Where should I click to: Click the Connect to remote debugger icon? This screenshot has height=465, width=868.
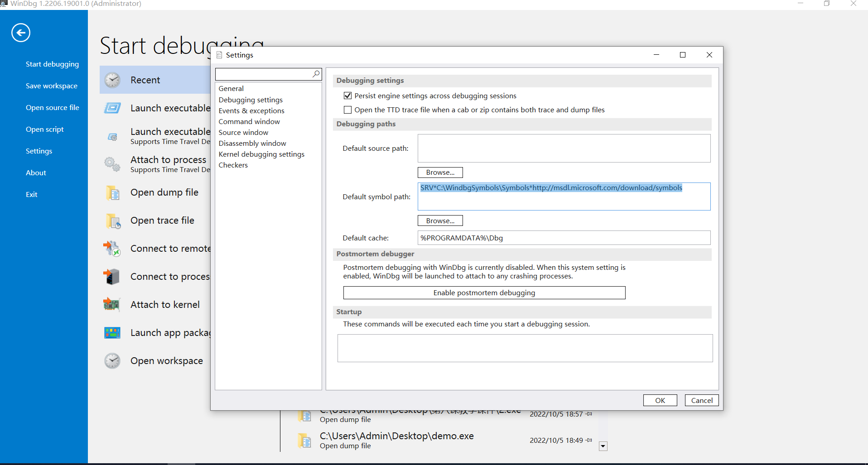[x=112, y=249]
